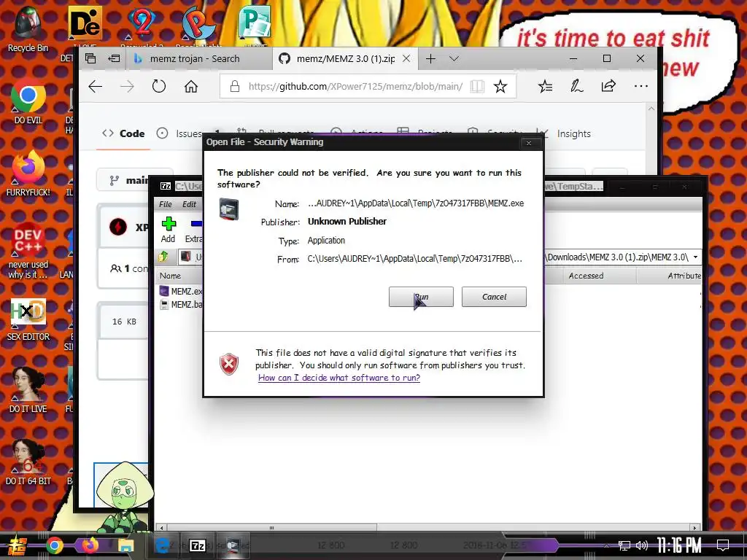The width and height of the screenshot is (747, 560).
Task: Switch to 7-Zip taskbar button
Action: tap(197, 545)
